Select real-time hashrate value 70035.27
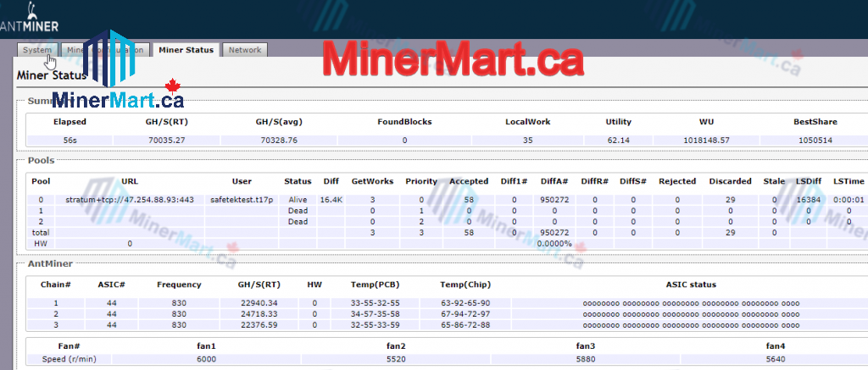868x370 pixels. point(166,141)
